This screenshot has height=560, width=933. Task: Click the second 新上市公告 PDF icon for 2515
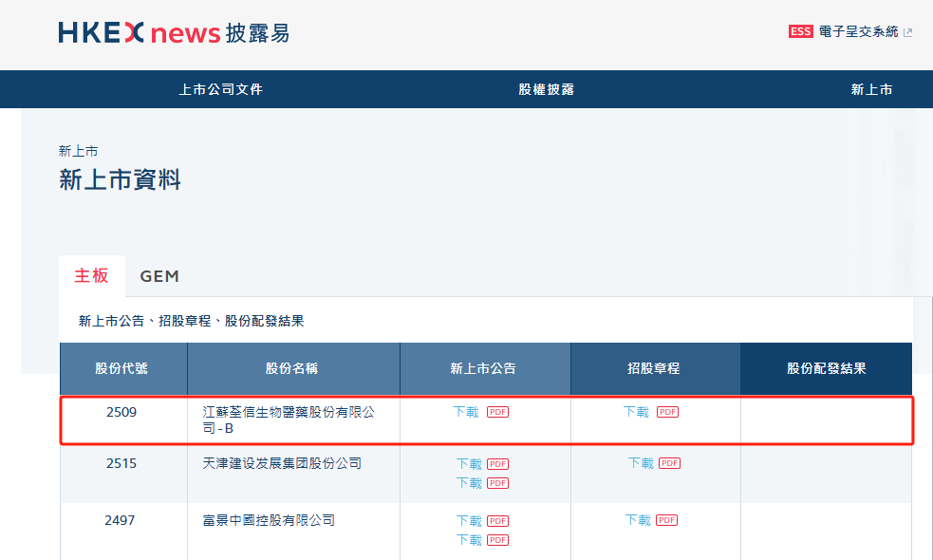coord(497,483)
